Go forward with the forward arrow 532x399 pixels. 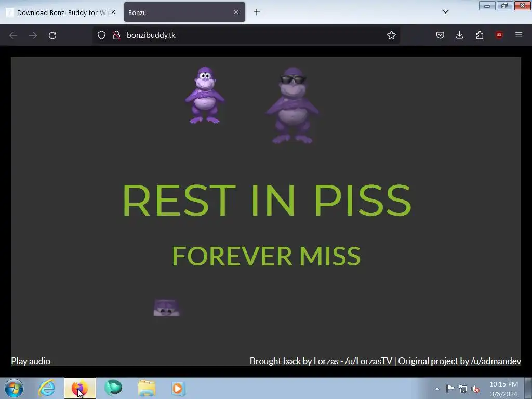33,35
